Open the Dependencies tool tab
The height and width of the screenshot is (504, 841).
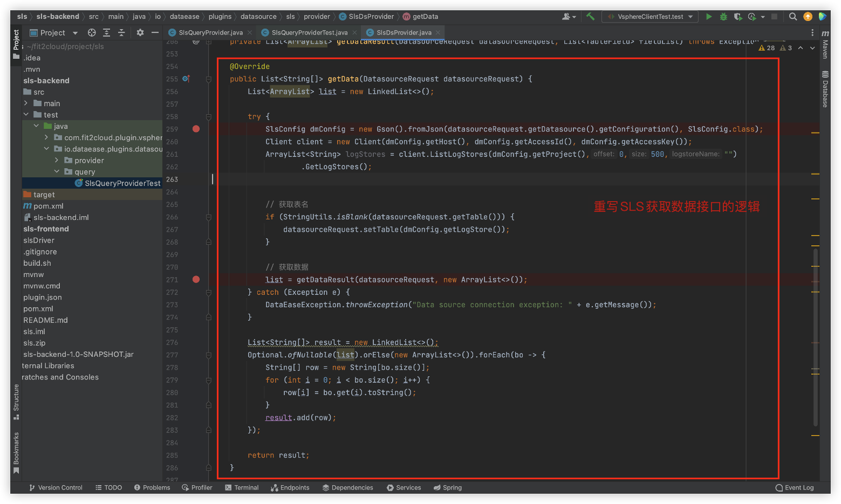coord(347,488)
